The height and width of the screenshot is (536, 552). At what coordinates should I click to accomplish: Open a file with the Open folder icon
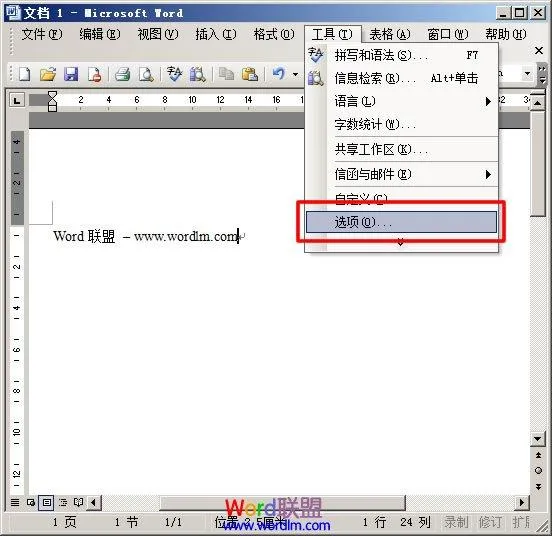[x=48, y=74]
